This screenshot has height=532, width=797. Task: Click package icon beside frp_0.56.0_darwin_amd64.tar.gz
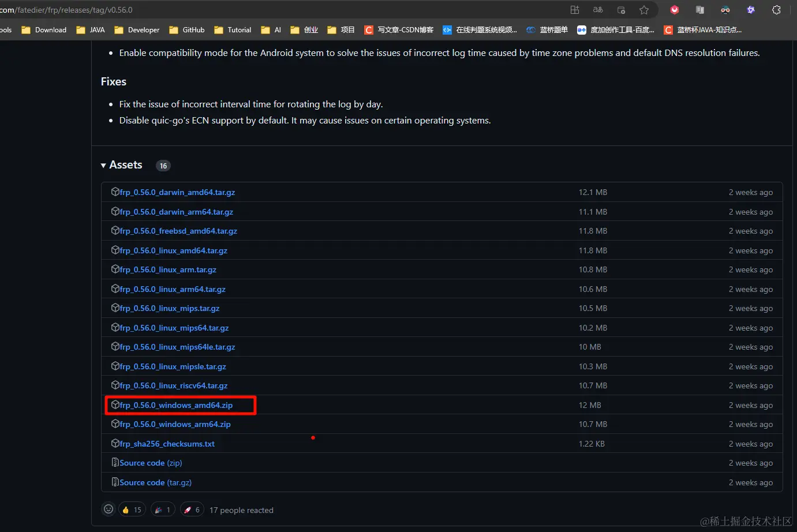click(115, 192)
